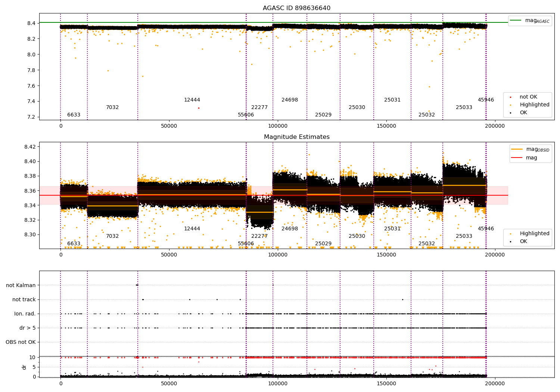Click OBSID label 22277 in the Magnitude Estimates plot
Screen dimensions: 560x392
pyautogui.click(x=259, y=236)
